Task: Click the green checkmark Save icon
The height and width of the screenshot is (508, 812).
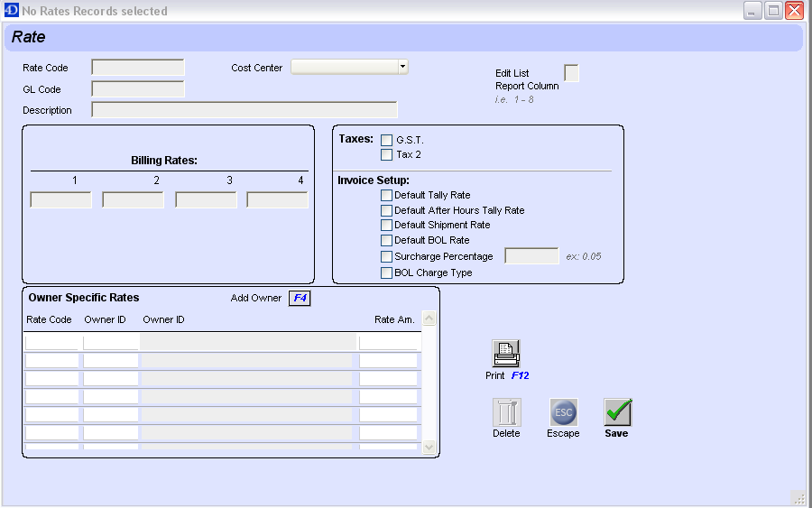Action: pos(617,412)
